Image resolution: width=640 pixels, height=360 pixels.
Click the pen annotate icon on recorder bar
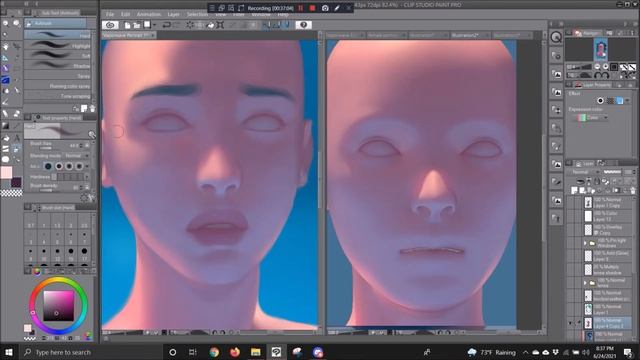(337, 8)
